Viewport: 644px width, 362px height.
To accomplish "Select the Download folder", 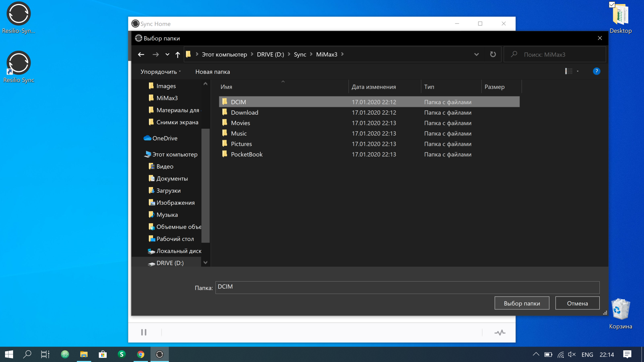I will coord(369,112).
